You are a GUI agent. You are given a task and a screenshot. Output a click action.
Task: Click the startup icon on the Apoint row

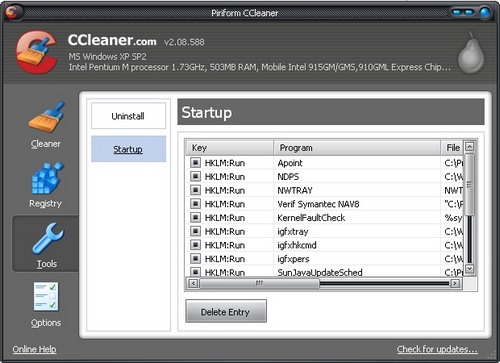(195, 163)
